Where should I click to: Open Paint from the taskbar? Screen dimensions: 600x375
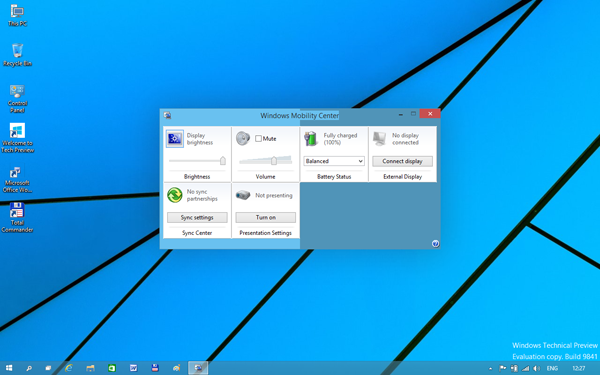(x=176, y=368)
